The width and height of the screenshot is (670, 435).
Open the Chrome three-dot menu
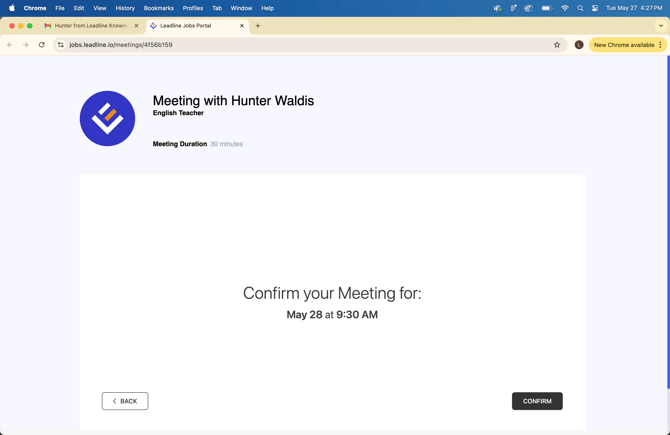point(660,45)
